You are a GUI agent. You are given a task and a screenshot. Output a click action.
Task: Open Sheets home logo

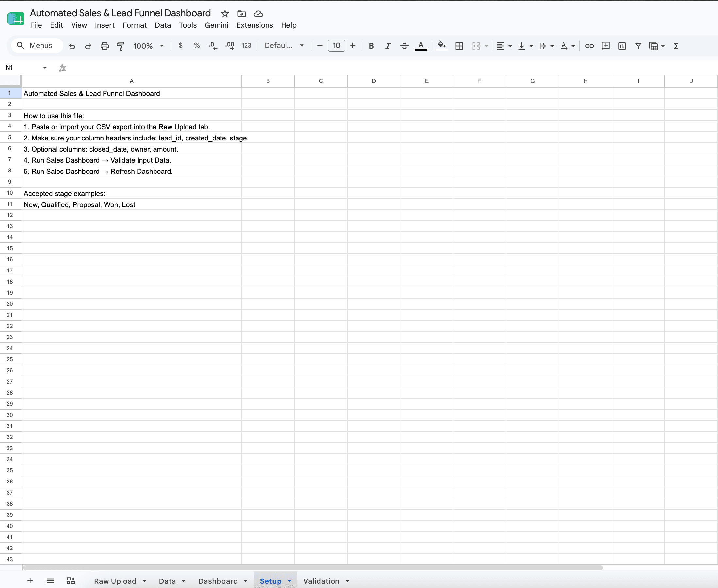15,19
